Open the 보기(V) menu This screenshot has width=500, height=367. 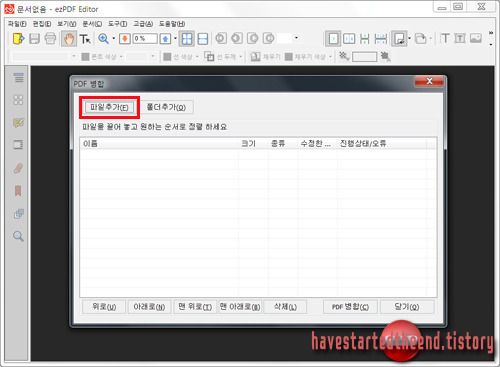point(67,24)
